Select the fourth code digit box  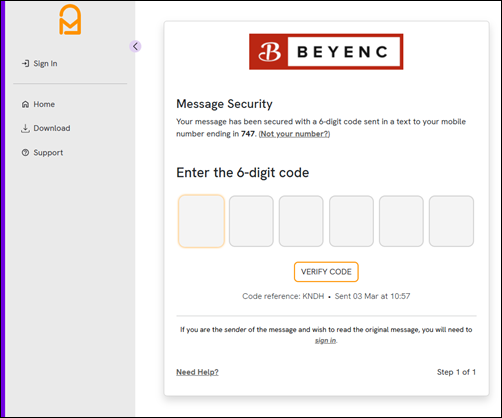[x=351, y=221]
